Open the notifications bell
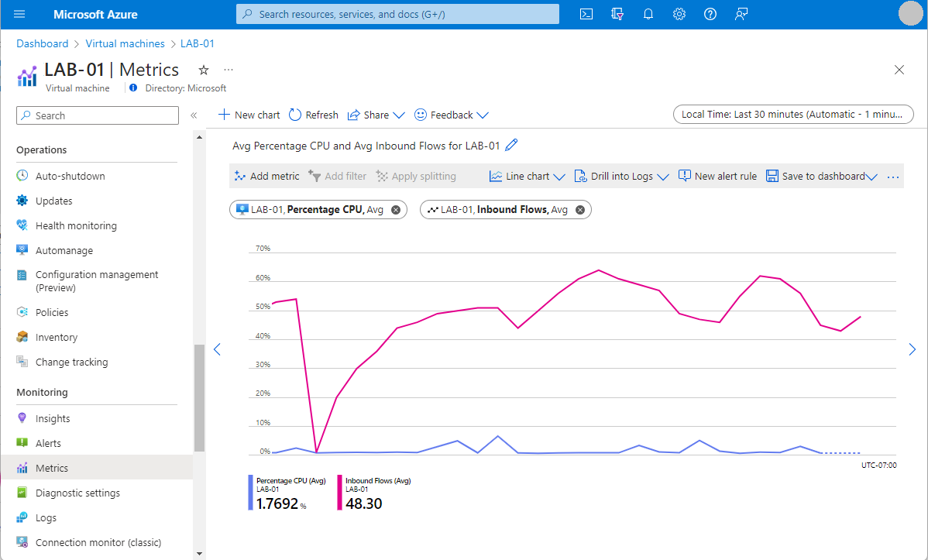The width and height of the screenshot is (928, 560). click(648, 14)
